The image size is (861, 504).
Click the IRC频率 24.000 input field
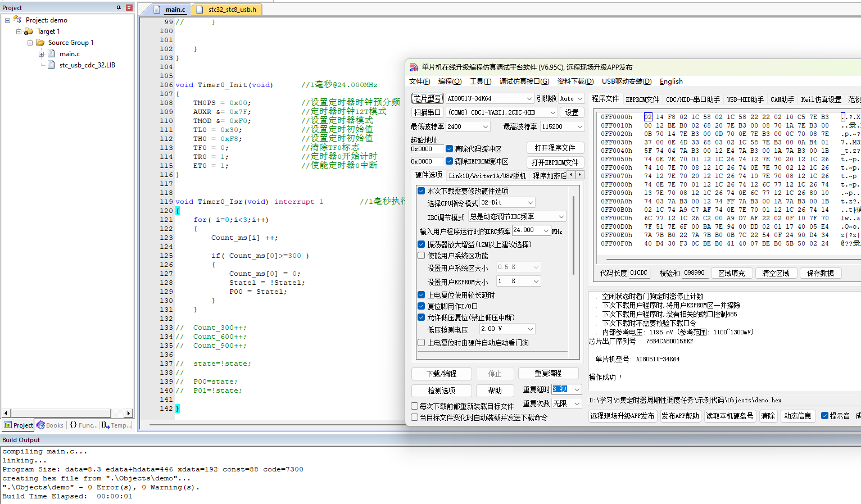tap(527, 230)
